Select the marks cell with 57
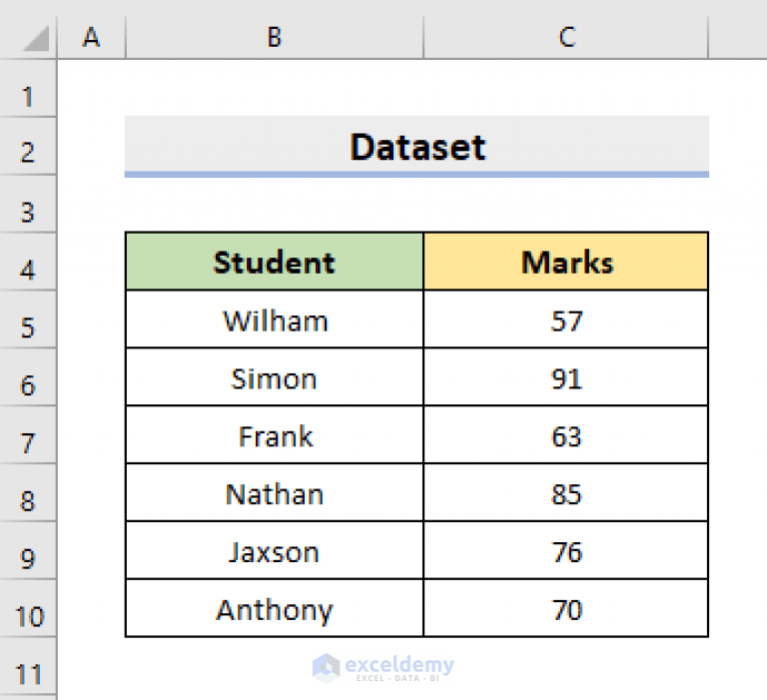Image resolution: width=767 pixels, height=700 pixels. 566,320
